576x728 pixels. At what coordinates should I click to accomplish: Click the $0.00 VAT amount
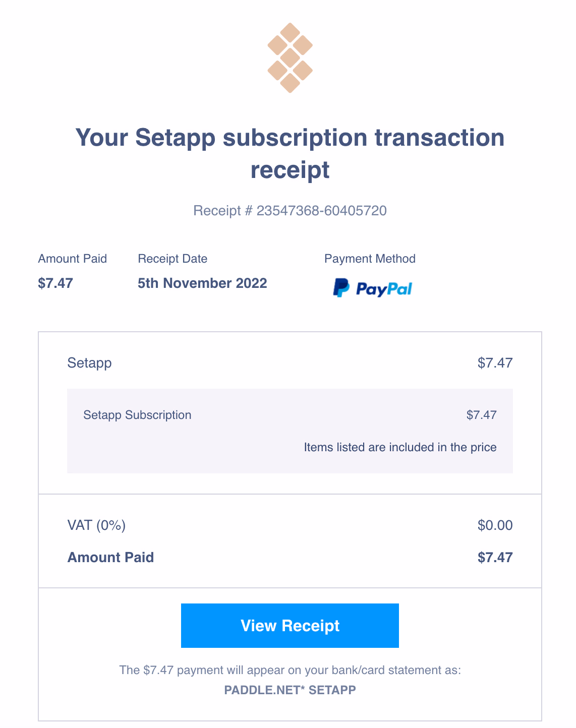[x=495, y=525]
